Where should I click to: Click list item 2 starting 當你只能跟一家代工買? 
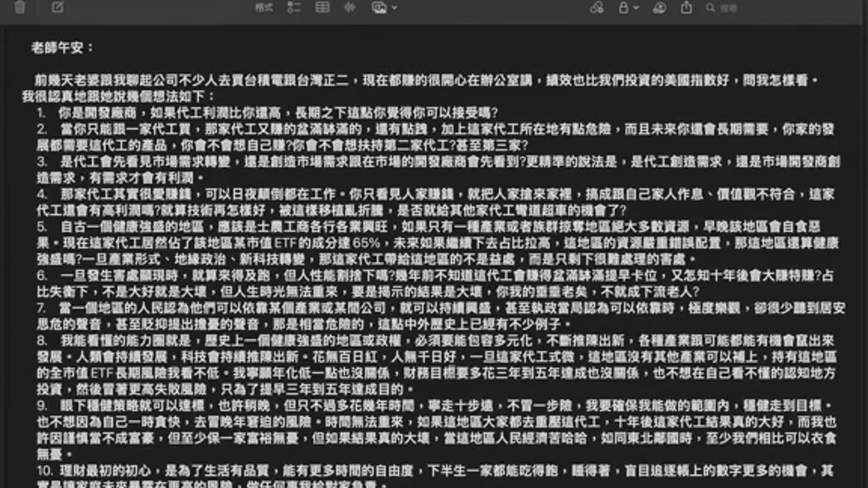[x=435, y=137]
